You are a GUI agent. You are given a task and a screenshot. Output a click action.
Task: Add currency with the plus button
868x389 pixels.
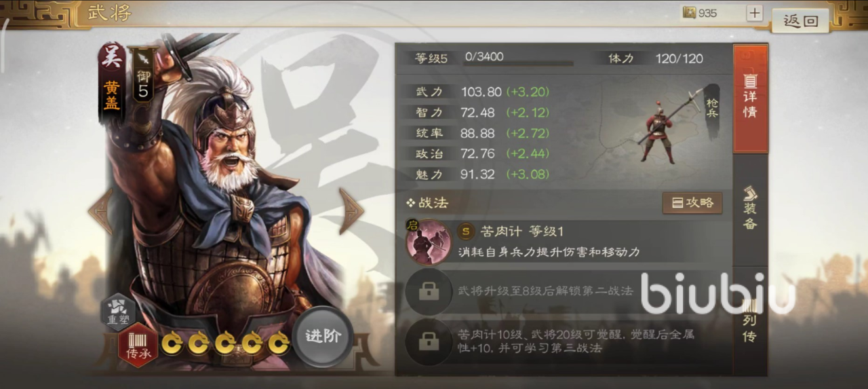[x=755, y=13]
